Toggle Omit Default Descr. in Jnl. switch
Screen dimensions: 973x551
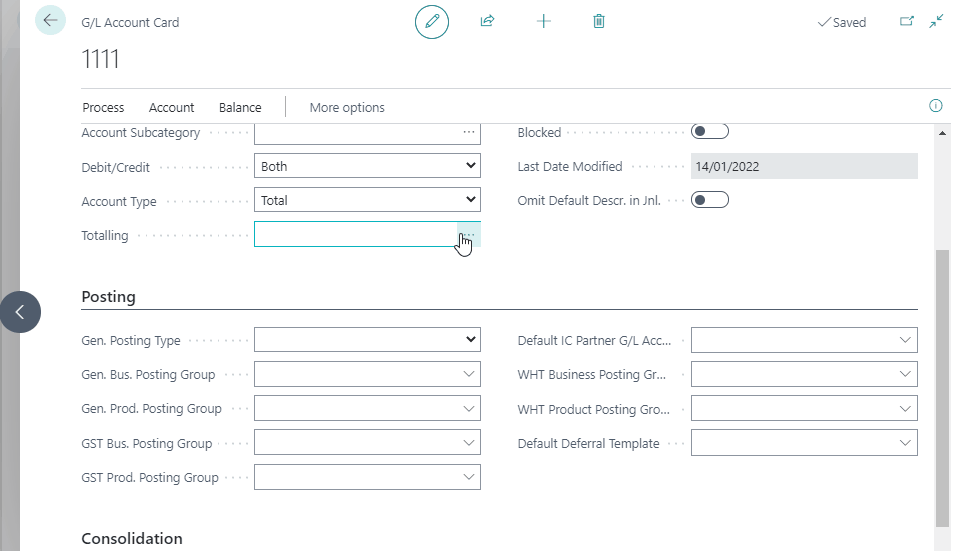(710, 200)
